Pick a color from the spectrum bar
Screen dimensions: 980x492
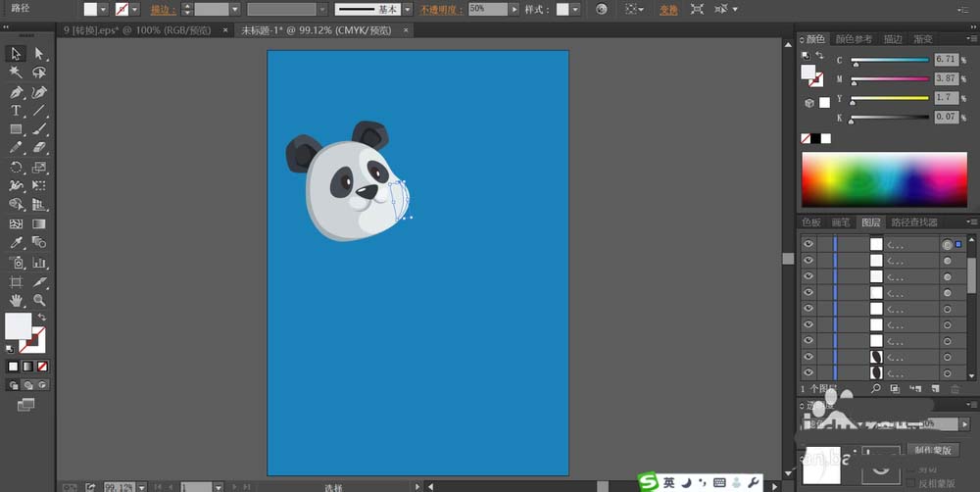(x=884, y=179)
